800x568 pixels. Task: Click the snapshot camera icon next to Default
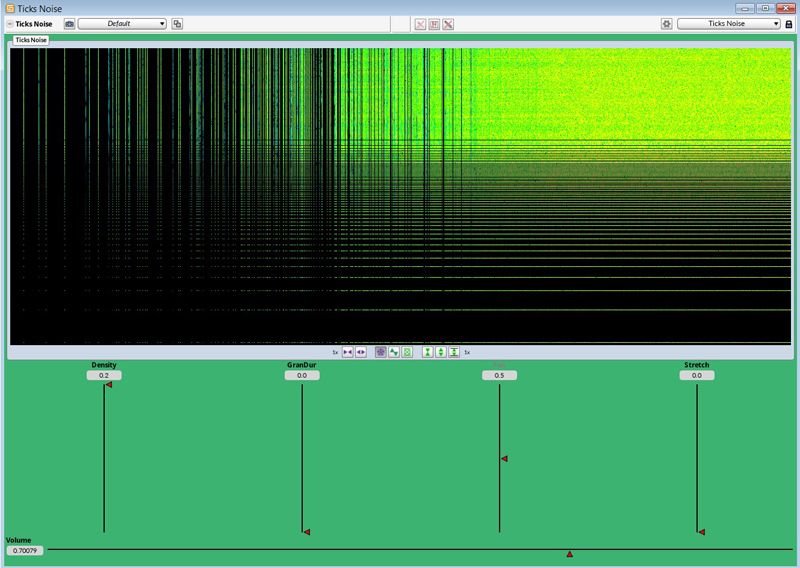[69, 24]
